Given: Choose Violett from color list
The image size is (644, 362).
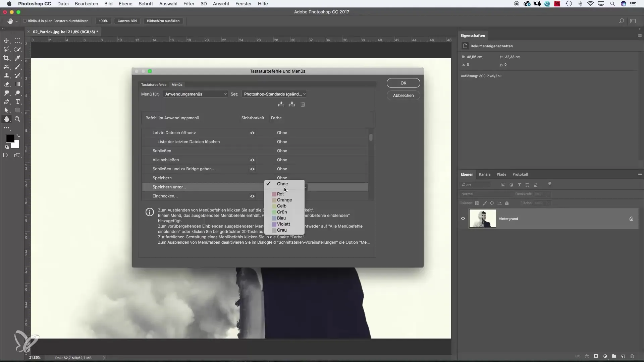Looking at the screenshot, I should click(x=284, y=224).
